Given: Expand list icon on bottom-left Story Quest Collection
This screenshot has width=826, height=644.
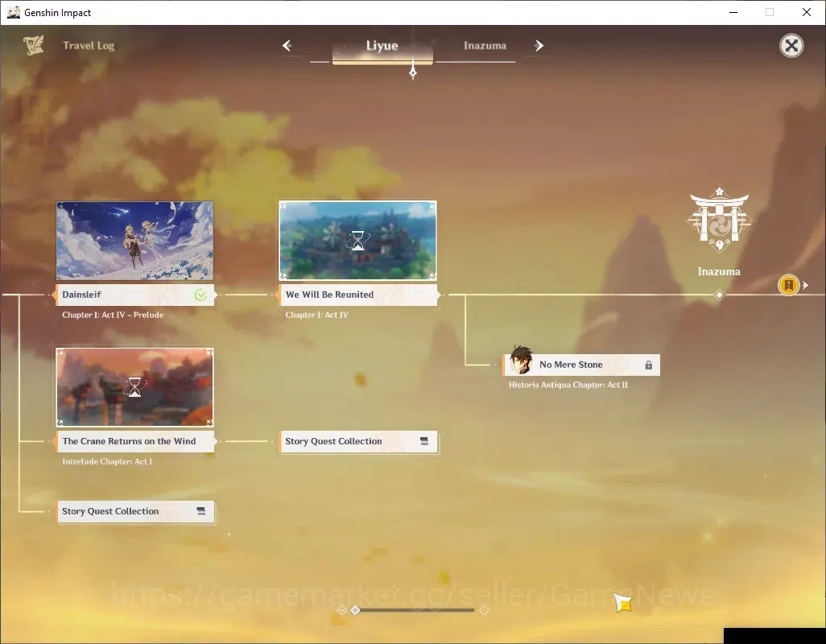Looking at the screenshot, I should (x=200, y=511).
